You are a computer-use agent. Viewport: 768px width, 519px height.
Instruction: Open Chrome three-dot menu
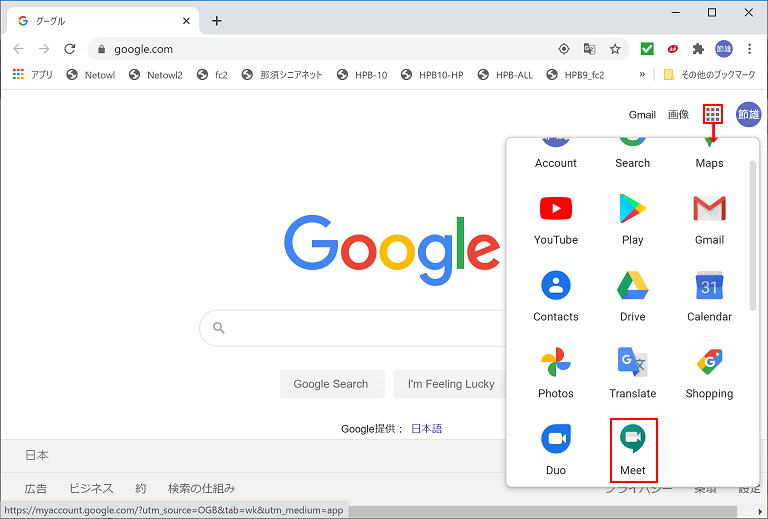(749, 49)
